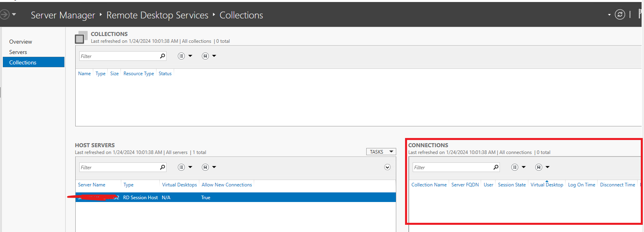The width and height of the screenshot is (644, 232).
Task: Sort Host Servers by Virtual Desktops column
Action: click(x=179, y=185)
